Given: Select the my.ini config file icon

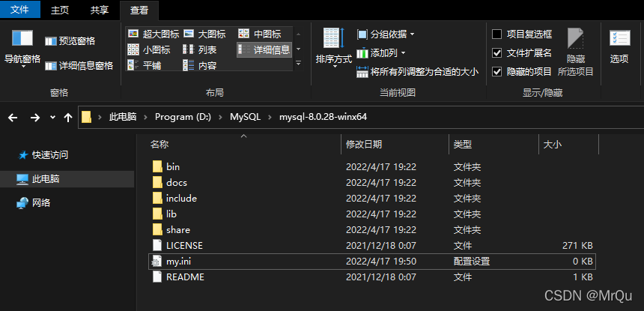Looking at the screenshot, I should tap(157, 262).
